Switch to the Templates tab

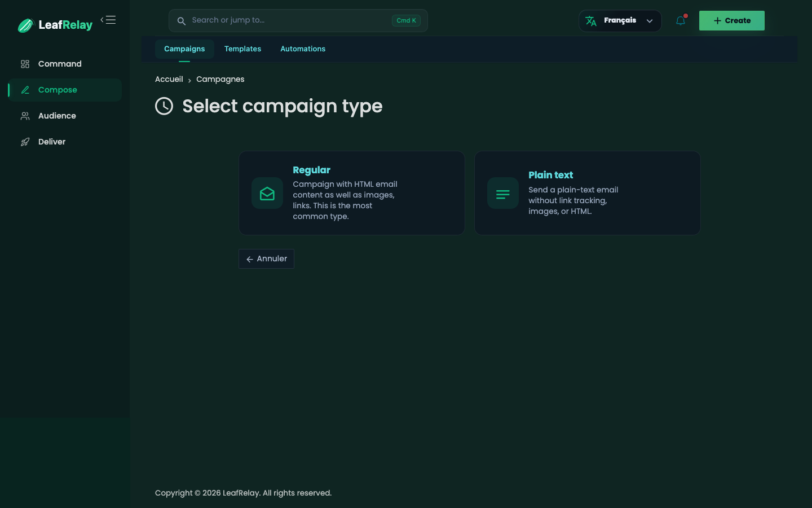click(242, 49)
